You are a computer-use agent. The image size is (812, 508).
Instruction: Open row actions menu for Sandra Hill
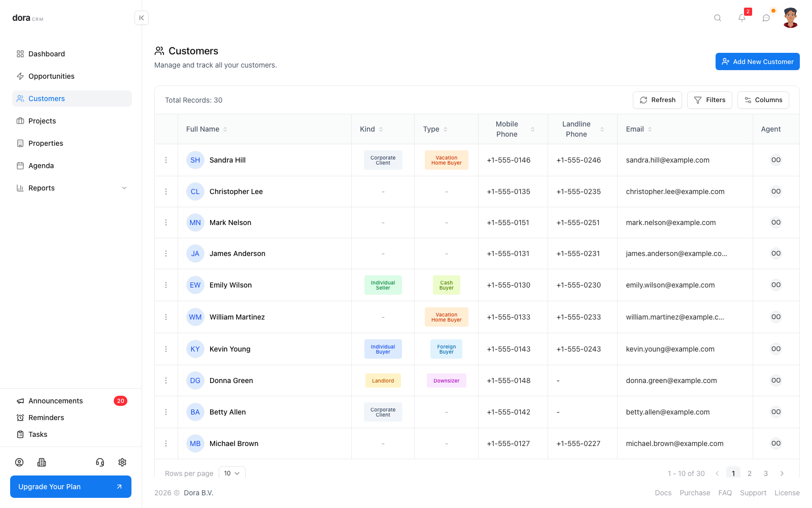tap(166, 160)
